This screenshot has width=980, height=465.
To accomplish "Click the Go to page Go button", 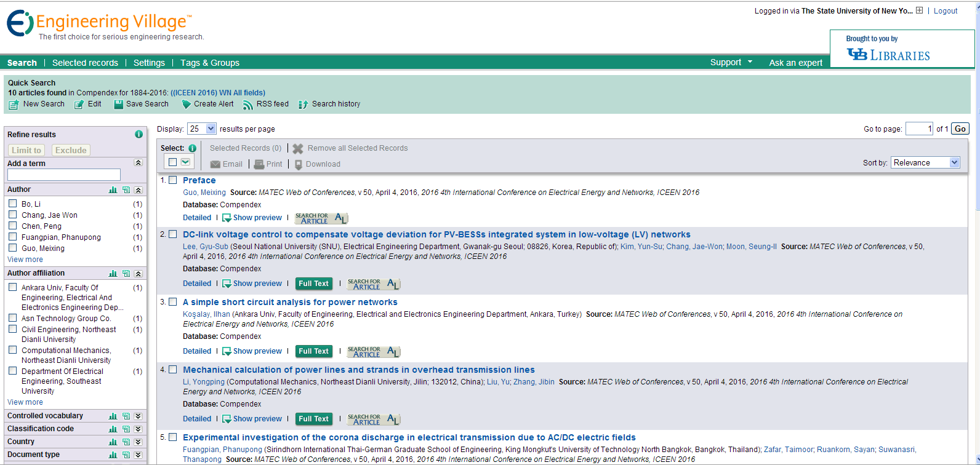I will [960, 129].
